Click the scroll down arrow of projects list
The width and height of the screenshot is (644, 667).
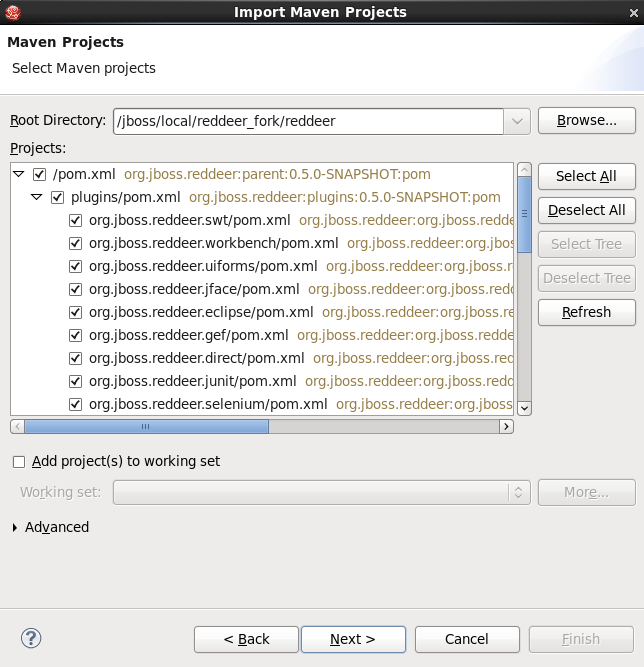[524, 408]
